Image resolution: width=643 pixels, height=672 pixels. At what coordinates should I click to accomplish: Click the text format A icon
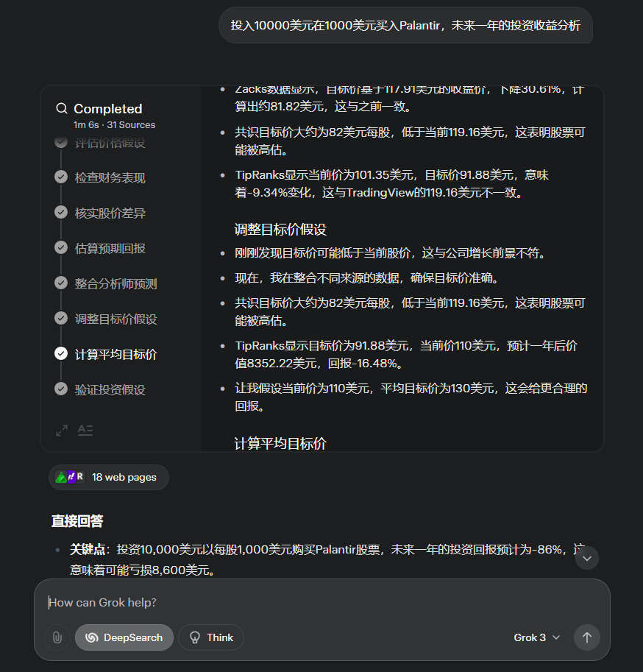85,430
